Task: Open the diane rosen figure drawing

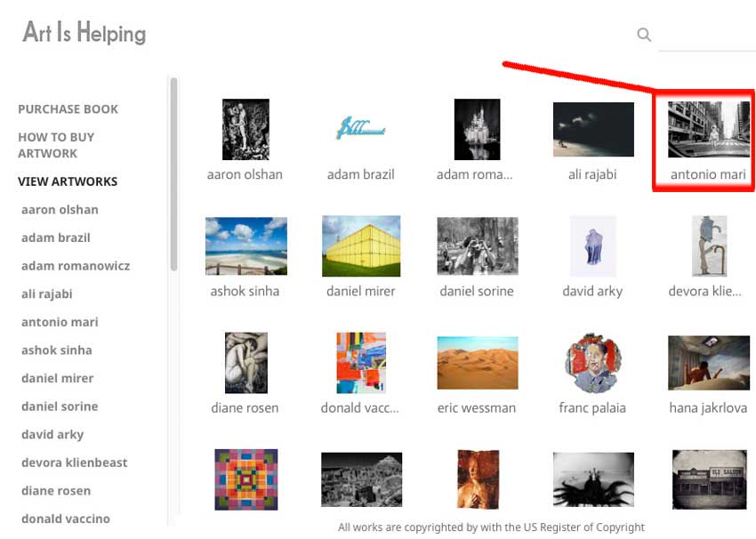Action: click(245, 363)
